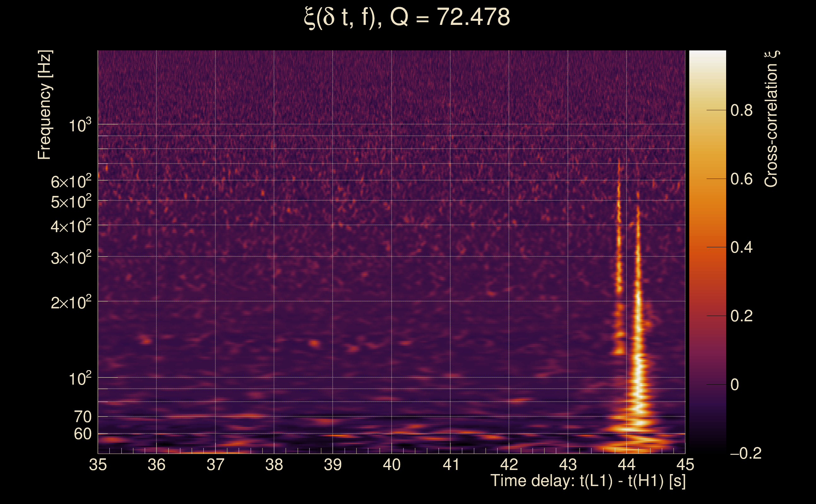
Task: Click the plot title showing Q = 72.478
Action: tap(407, 17)
